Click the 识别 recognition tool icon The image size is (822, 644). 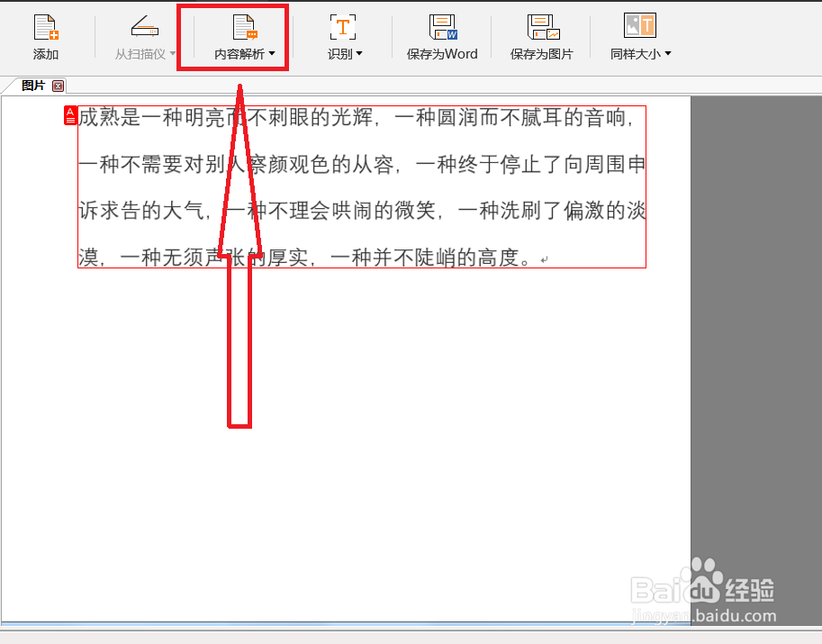click(343, 27)
